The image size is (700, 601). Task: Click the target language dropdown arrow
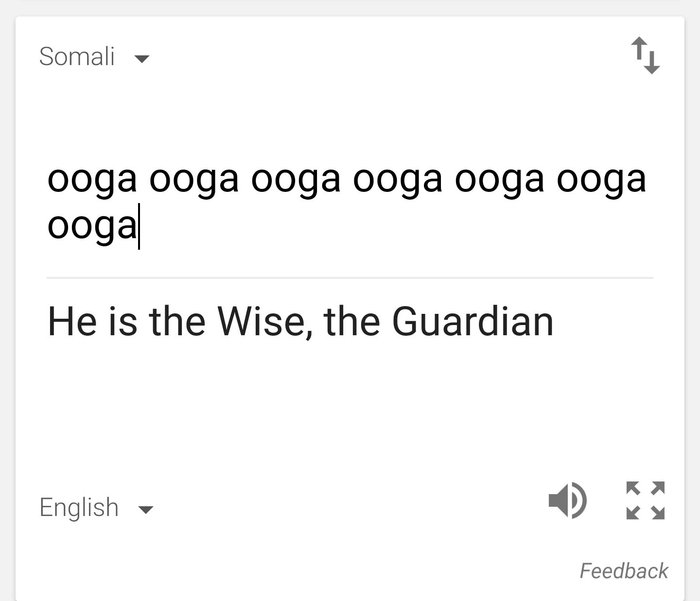pos(145,510)
